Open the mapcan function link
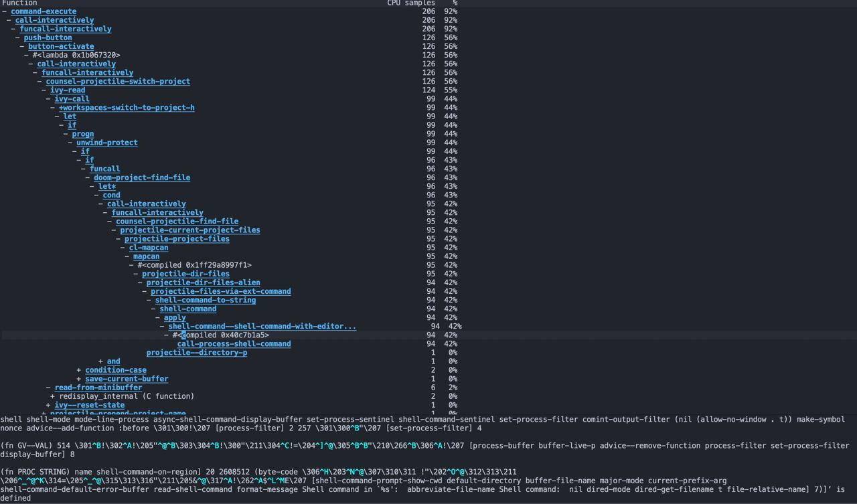Image resolution: width=857 pixels, height=504 pixels. 146,256
